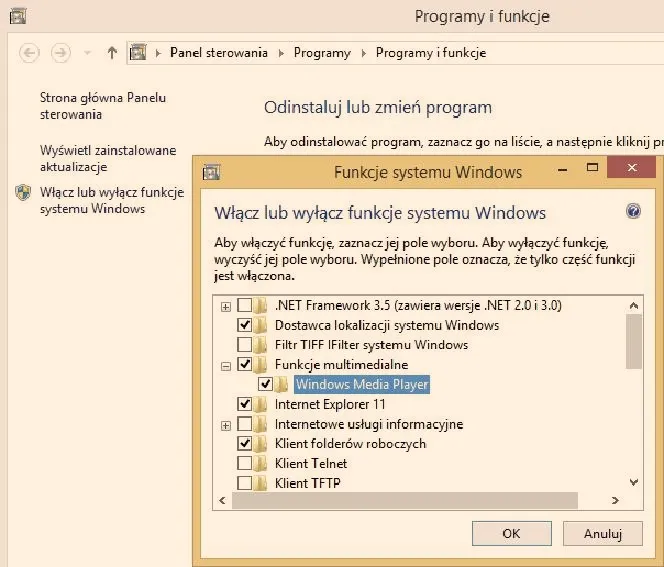The image size is (664, 567).
Task: Click the horizontal scrollbar thumb in features list
Action: pyautogui.click(x=405, y=500)
